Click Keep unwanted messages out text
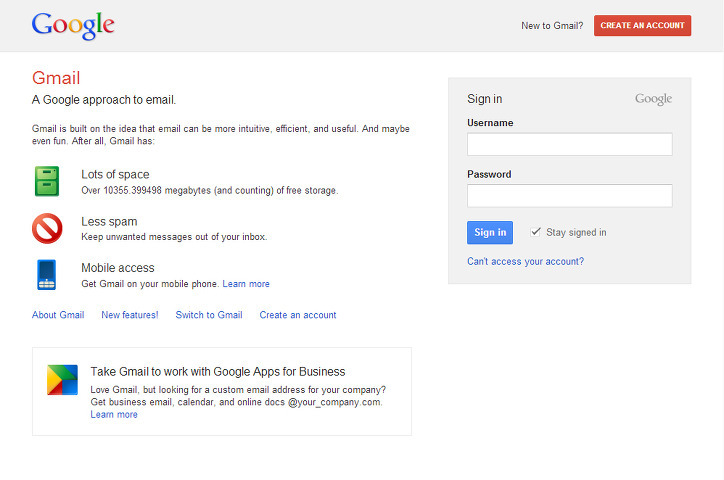This screenshot has width=724, height=480. point(174,237)
